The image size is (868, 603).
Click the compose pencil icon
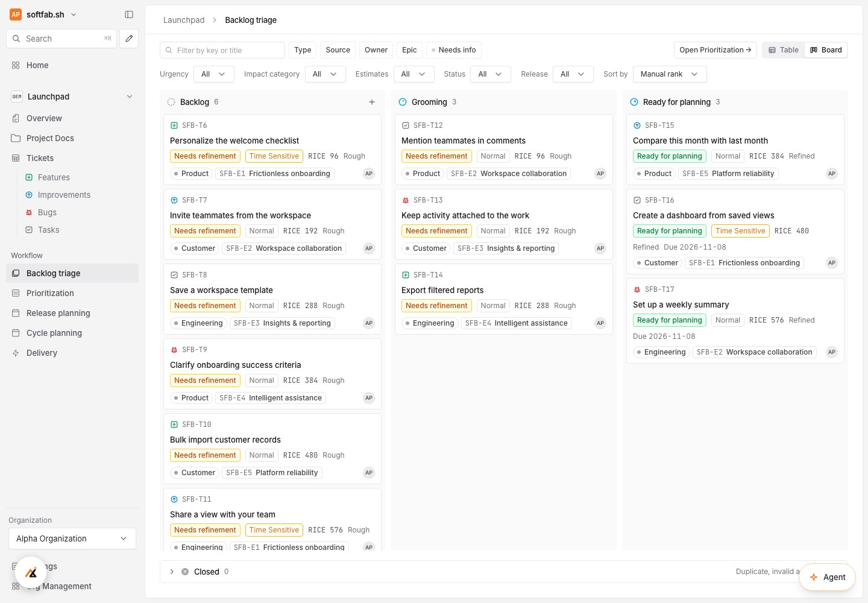(x=129, y=39)
